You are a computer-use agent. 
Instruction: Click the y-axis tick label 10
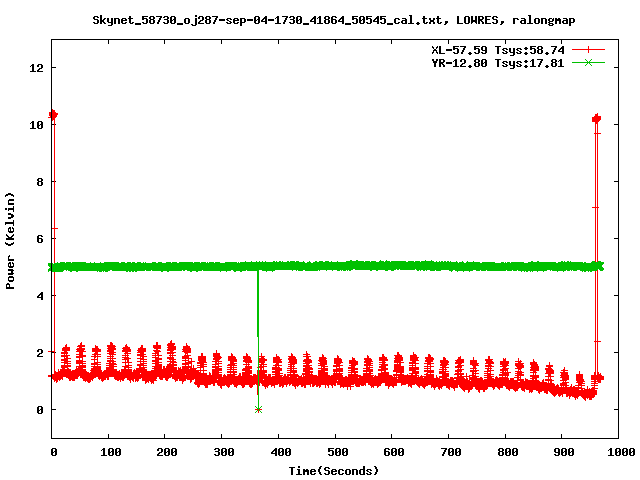(36, 125)
